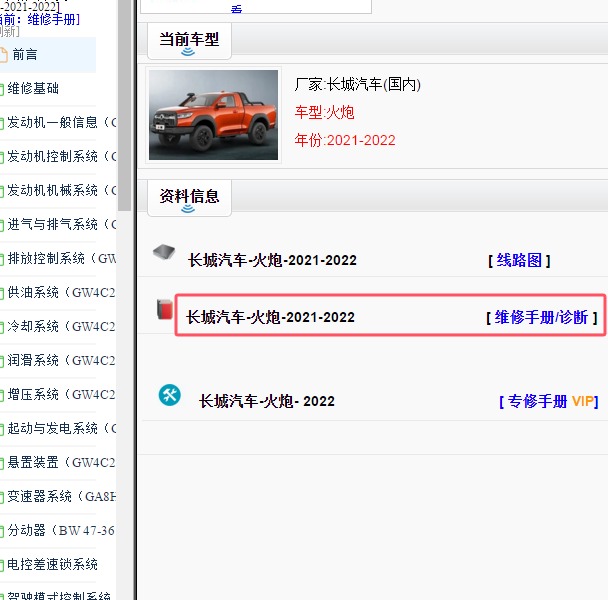Screen dimensions: 608x600
Task: Click 长城汽车-火炮-2021-2022 title in 线路图 row
Action: pos(272,260)
